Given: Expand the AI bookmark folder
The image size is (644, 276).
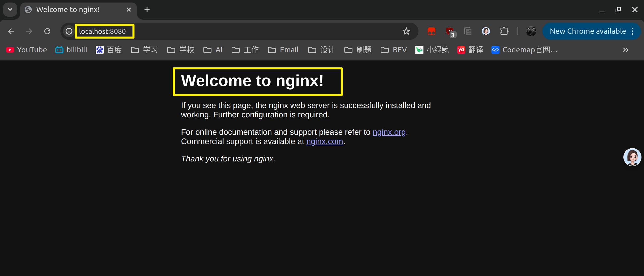Looking at the screenshot, I should coord(213,50).
